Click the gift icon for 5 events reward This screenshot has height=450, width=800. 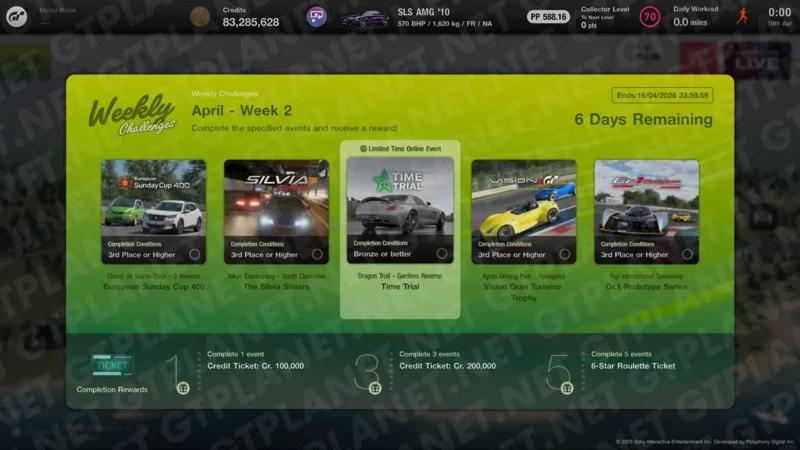567,388
